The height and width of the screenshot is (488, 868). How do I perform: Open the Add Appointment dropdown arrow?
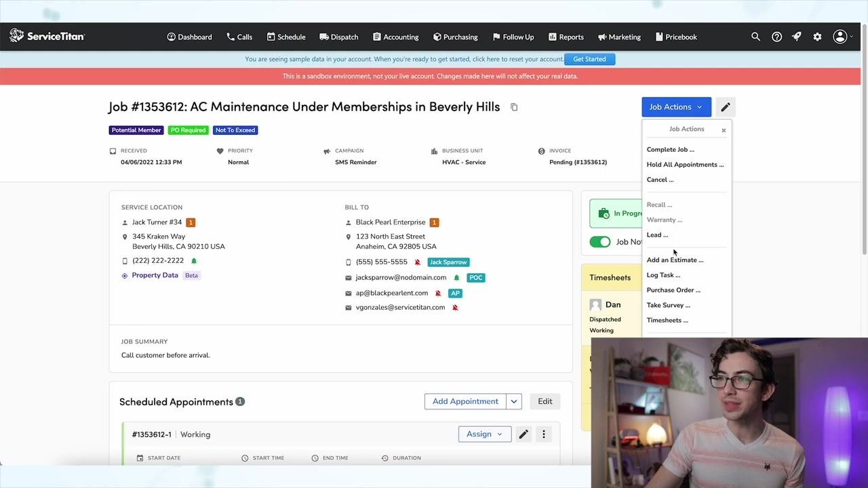click(513, 401)
